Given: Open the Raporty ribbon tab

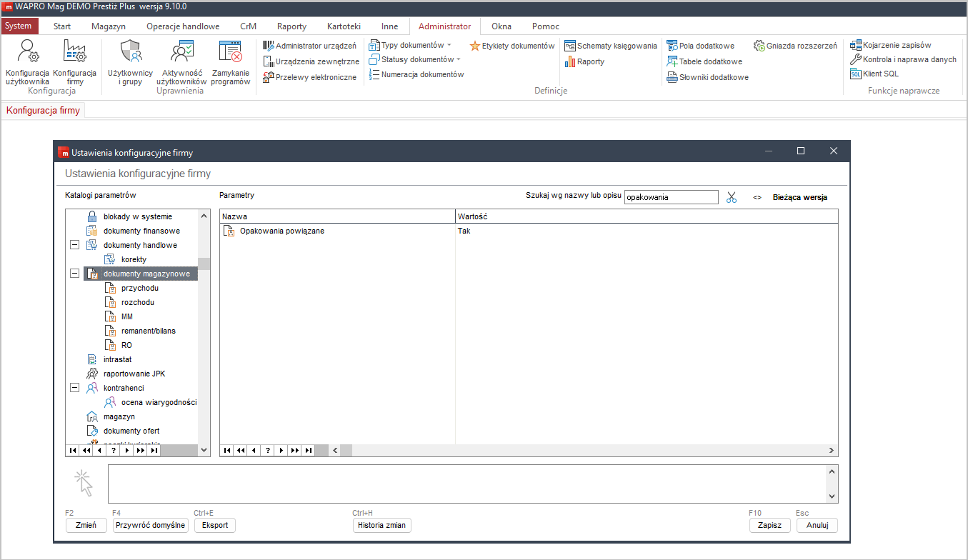Looking at the screenshot, I should coord(291,26).
